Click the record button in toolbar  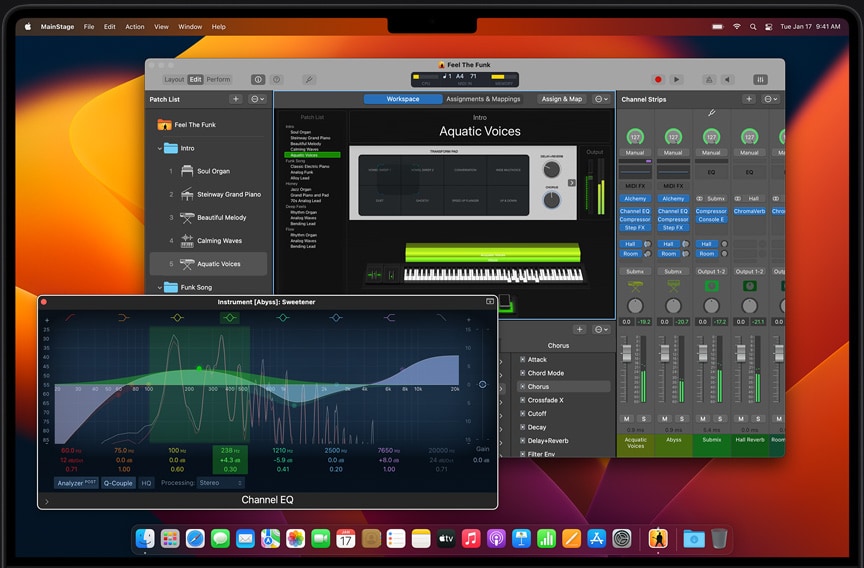tap(658, 79)
